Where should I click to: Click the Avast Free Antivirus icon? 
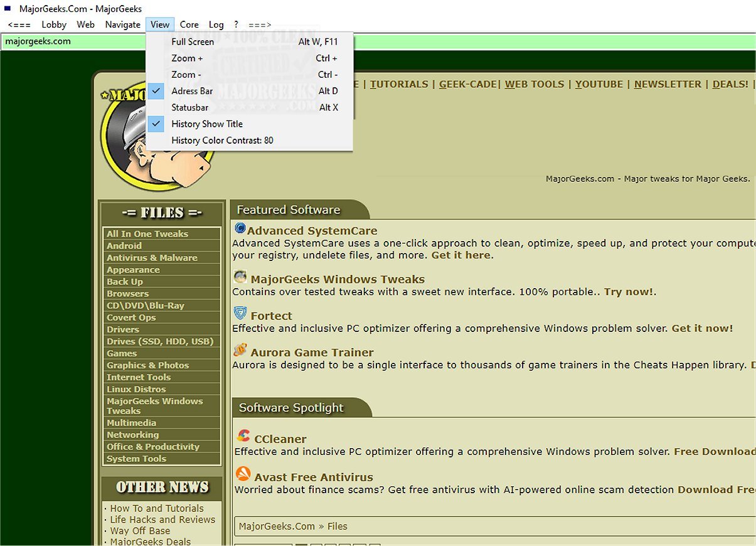pyautogui.click(x=243, y=474)
